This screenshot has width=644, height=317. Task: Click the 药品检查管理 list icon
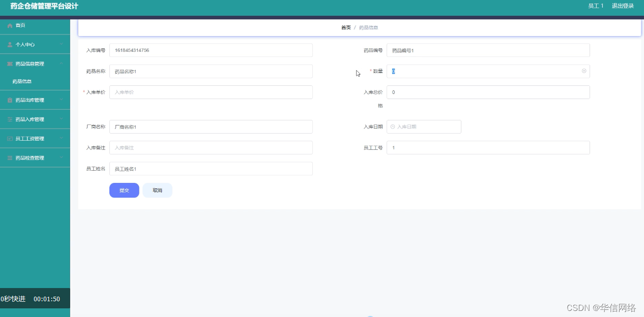9,157
